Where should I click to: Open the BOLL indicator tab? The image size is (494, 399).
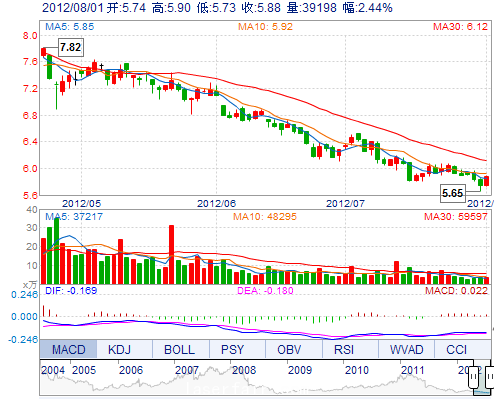click(179, 349)
